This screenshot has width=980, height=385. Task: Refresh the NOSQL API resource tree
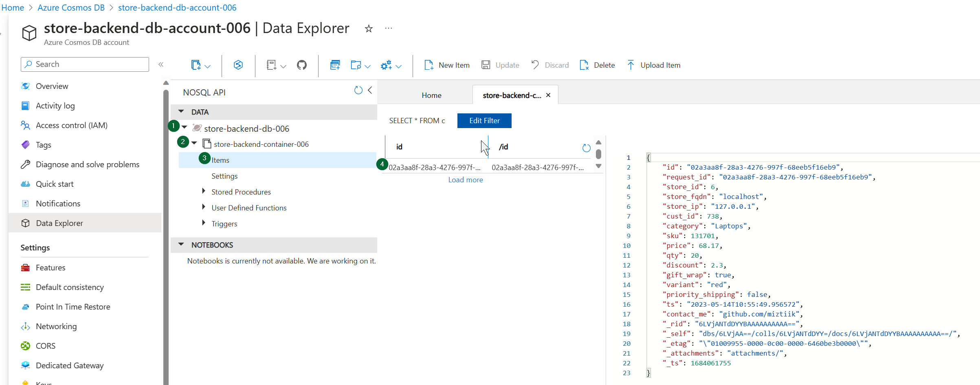click(x=358, y=90)
